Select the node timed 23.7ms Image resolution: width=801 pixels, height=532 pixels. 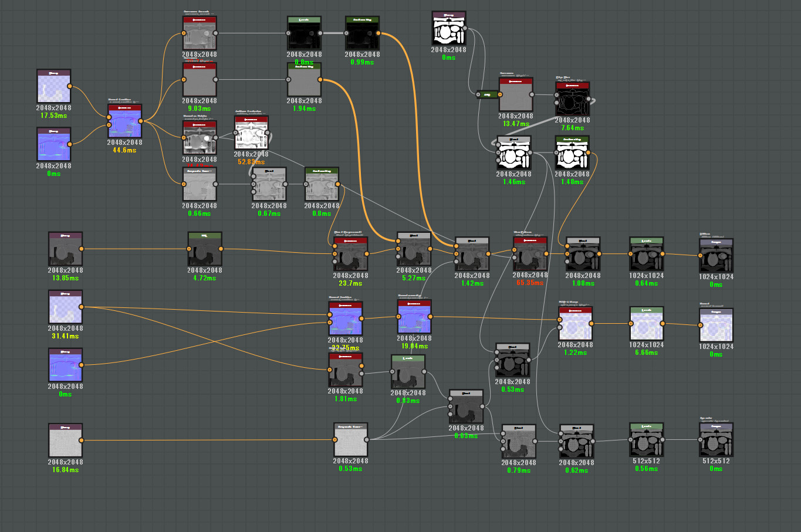(x=350, y=254)
